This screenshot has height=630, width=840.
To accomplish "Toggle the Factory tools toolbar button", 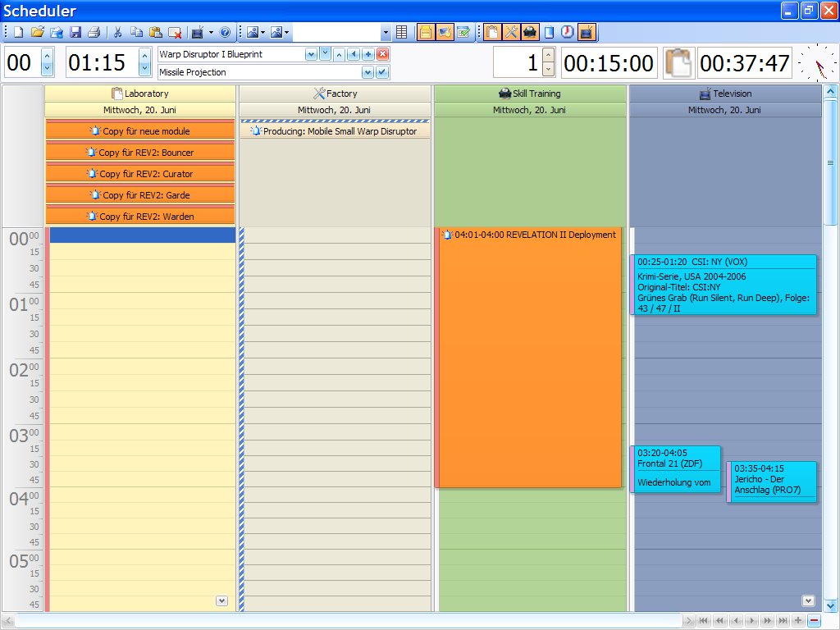I will [x=511, y=33].
